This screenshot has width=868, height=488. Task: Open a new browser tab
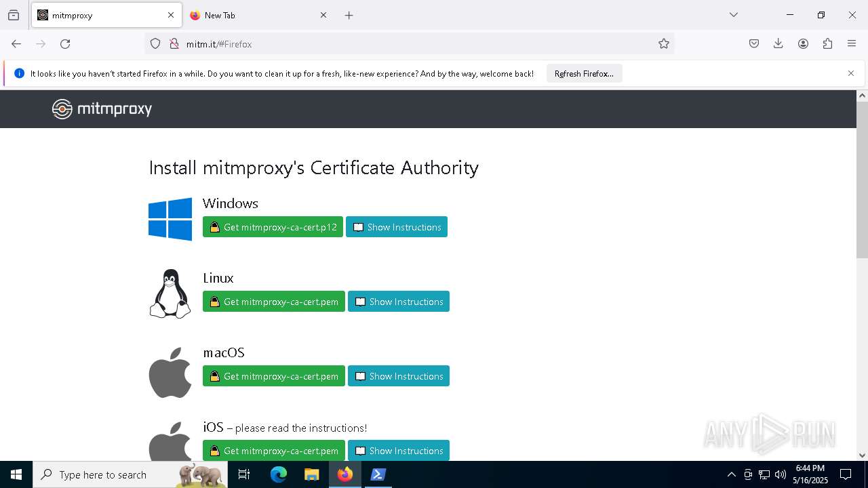(x=349, y=15)
